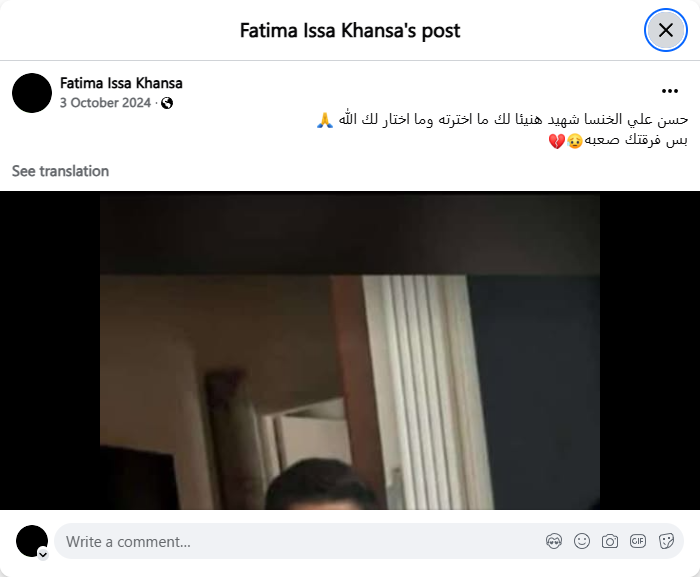
Task: Close the post dialog with the X button
Action: click(666, 30)
